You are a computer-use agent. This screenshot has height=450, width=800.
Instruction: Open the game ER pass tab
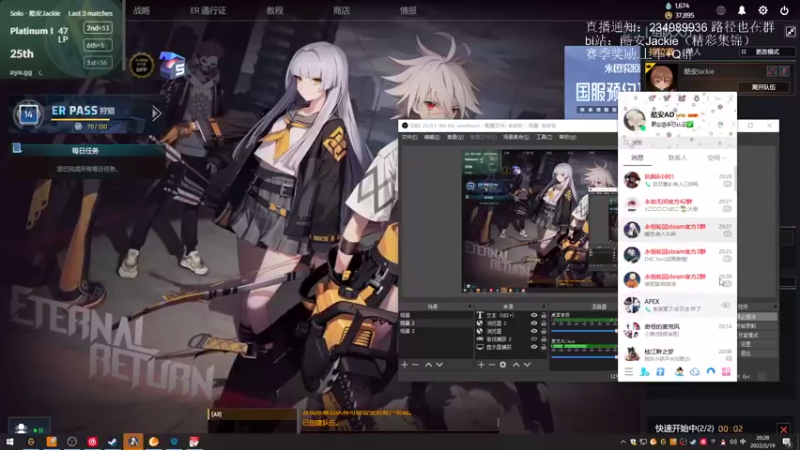pyautogui.click(x=208, y=10)
